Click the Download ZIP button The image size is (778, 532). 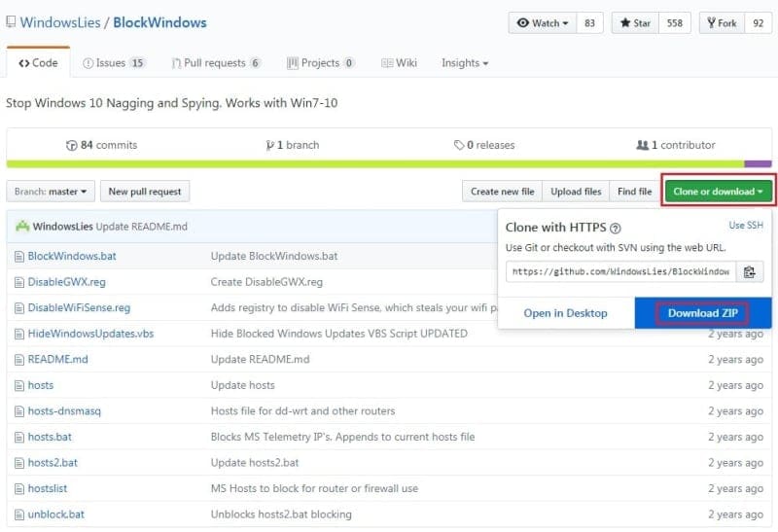[x=702, y=313]
